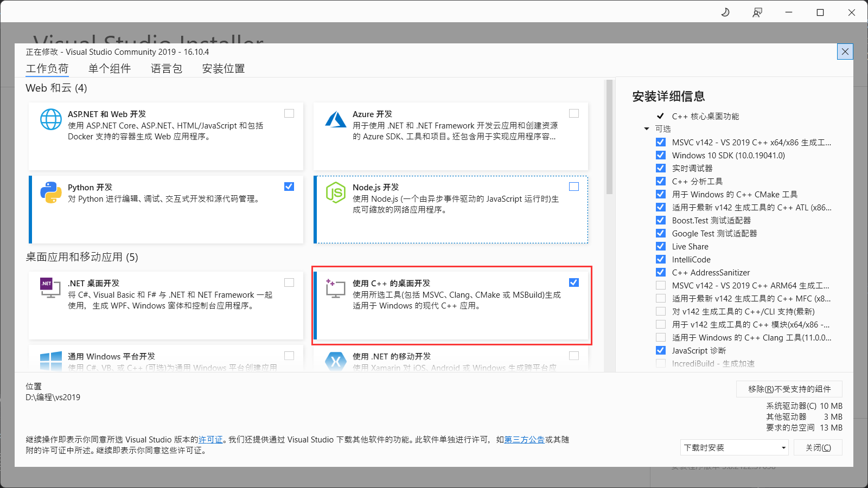
Task: Minimize the Visual Studio Installer window
Action: (789, 12)
